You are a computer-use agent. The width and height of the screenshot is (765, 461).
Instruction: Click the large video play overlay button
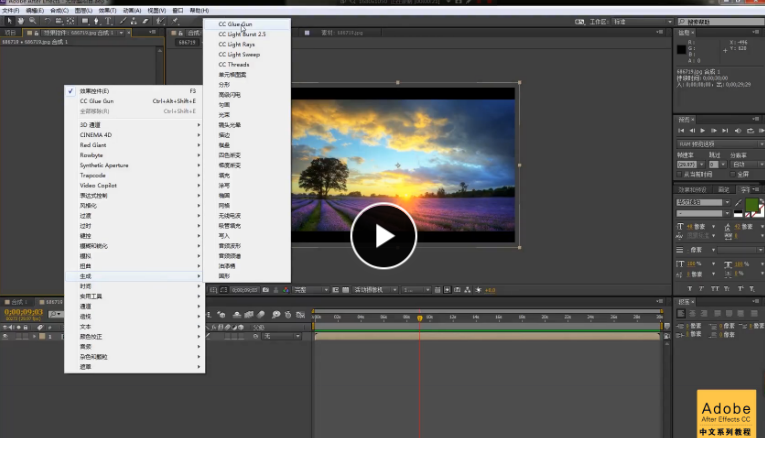pyautogui.click(x=383, y=236)
